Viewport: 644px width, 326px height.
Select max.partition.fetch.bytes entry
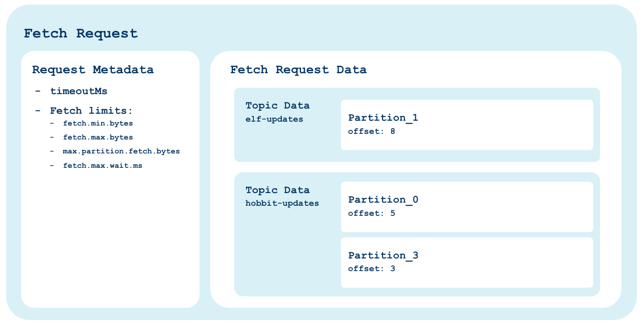coord(121,151)
